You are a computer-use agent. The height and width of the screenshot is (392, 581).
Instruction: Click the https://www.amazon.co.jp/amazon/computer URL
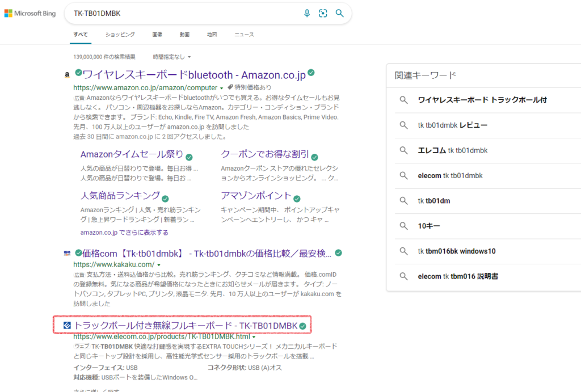click(145, 88)
